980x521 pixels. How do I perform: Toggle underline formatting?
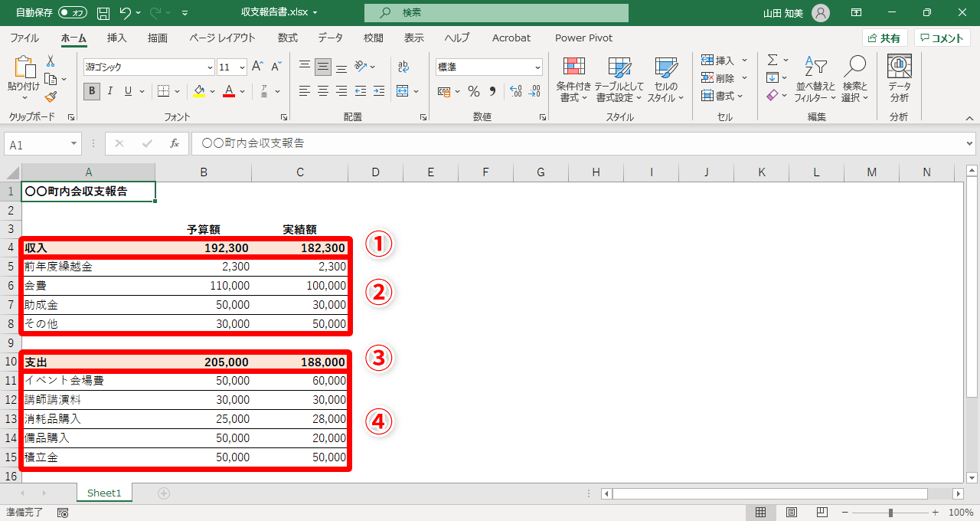point(129,91)
